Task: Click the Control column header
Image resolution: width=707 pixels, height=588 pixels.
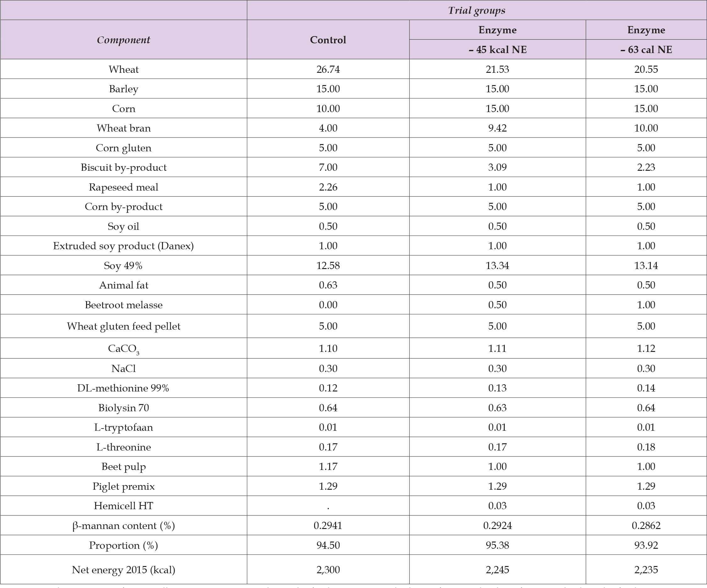Action: [328, 40]
